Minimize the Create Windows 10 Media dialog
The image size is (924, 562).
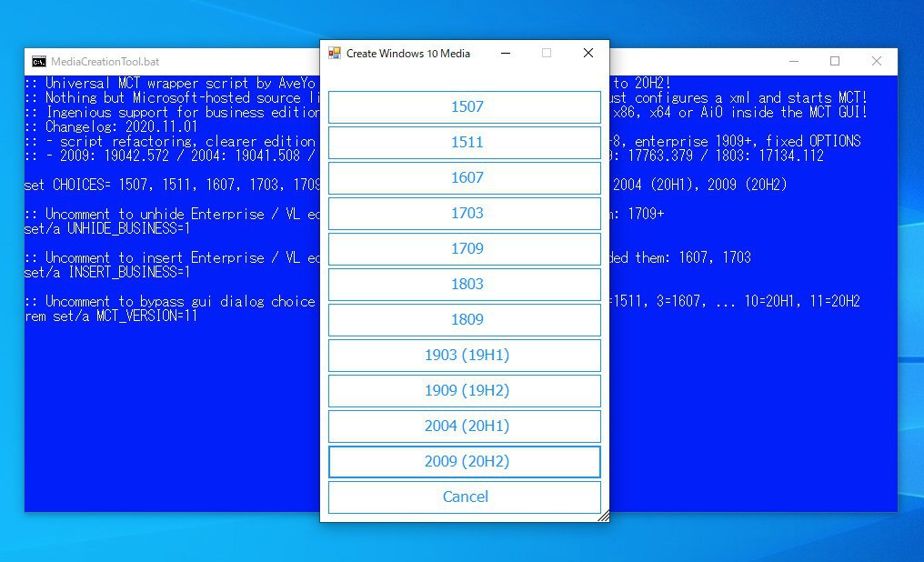click(505, 53)
